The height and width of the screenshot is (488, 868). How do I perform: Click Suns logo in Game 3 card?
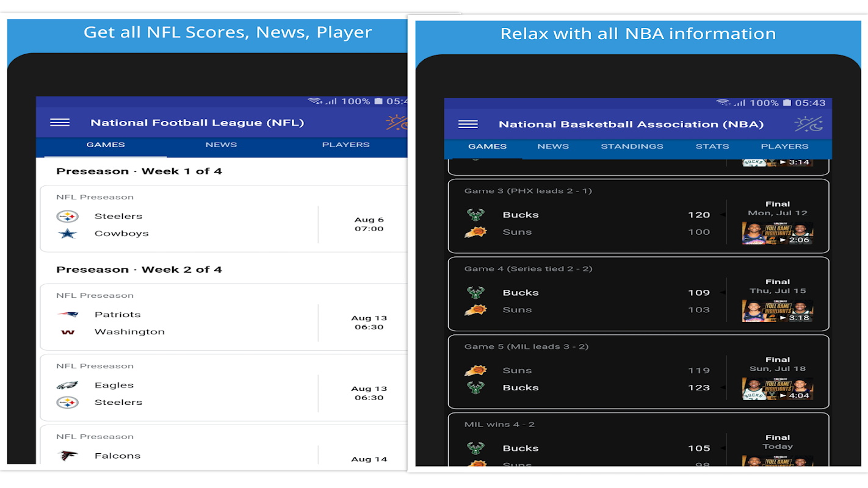coord(476,232)
